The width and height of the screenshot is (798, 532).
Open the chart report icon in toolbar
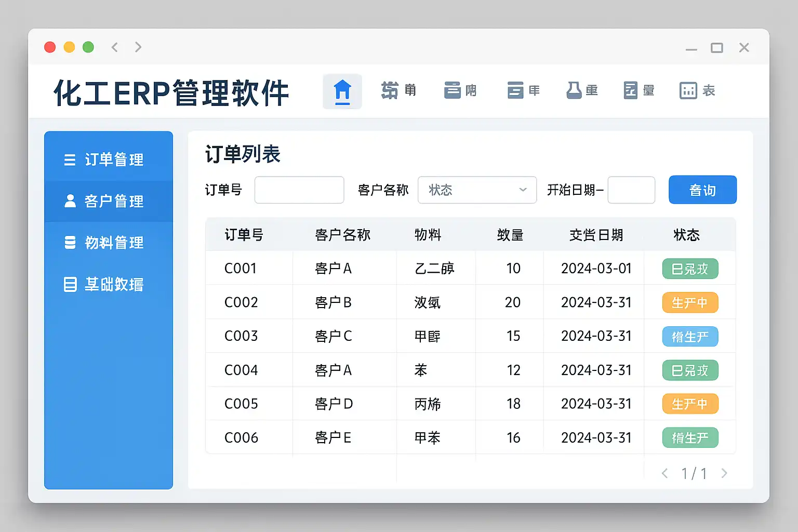tap(631, 90)
